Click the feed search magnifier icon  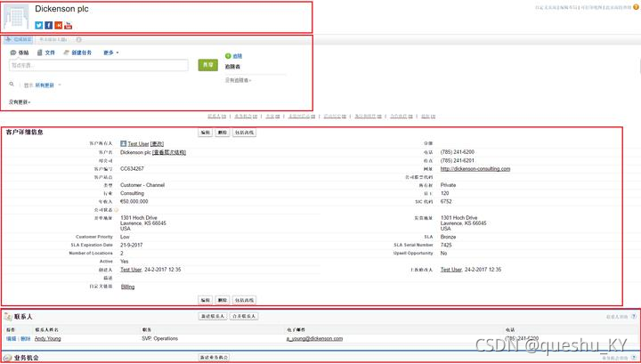[x=12, y=85]
